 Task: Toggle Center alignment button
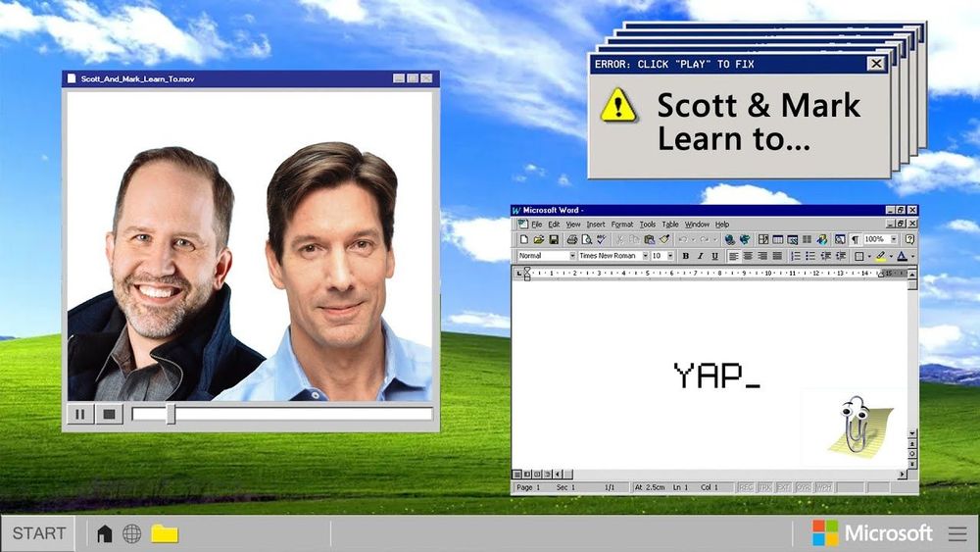point(748,256)
